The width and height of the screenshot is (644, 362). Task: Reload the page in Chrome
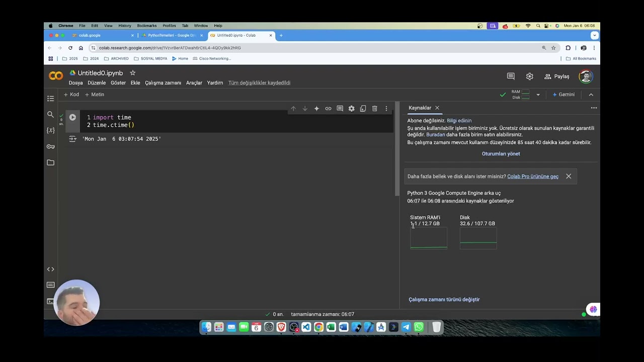click(x=70, y=48)
